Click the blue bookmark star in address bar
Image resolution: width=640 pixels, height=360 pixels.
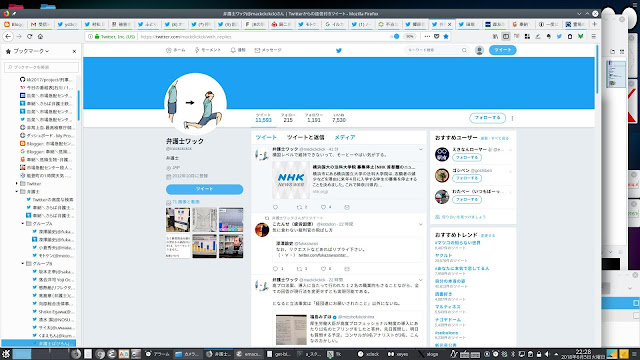click(446, 36)
